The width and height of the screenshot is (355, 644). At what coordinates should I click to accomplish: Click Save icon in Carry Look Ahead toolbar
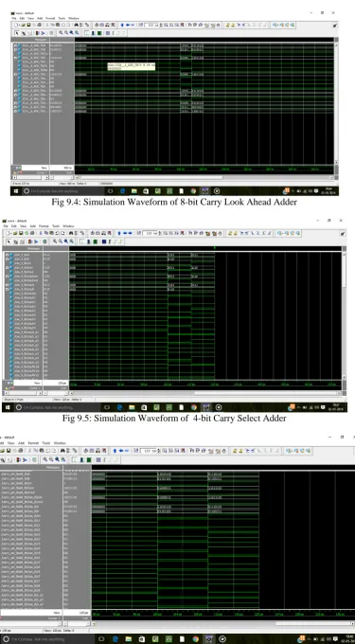point(28,25)
